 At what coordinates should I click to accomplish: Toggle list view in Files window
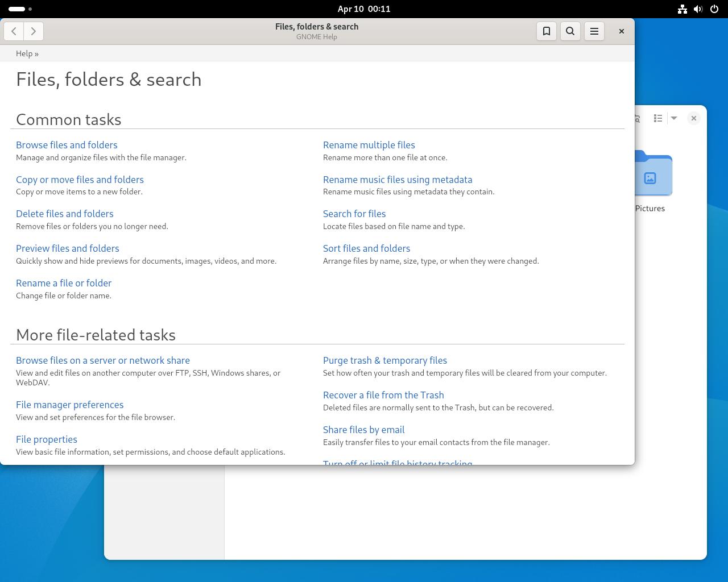click(658, 118)
